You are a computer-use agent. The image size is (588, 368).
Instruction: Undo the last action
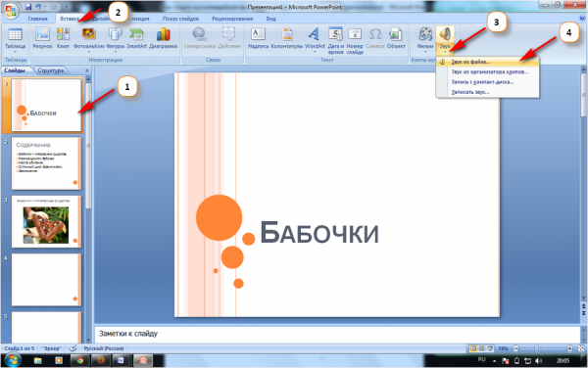[x=38, y=7]
